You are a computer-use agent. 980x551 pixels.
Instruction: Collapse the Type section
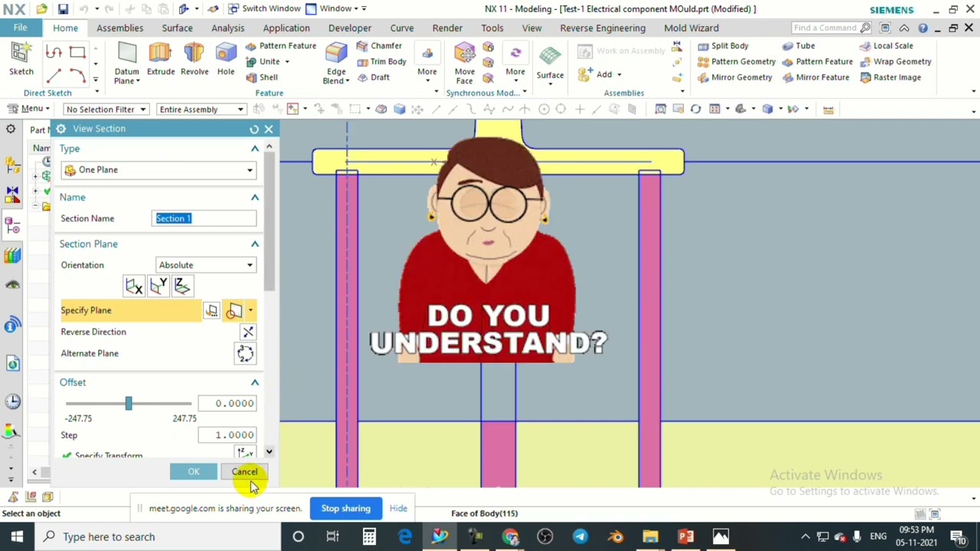click(255, 148)
